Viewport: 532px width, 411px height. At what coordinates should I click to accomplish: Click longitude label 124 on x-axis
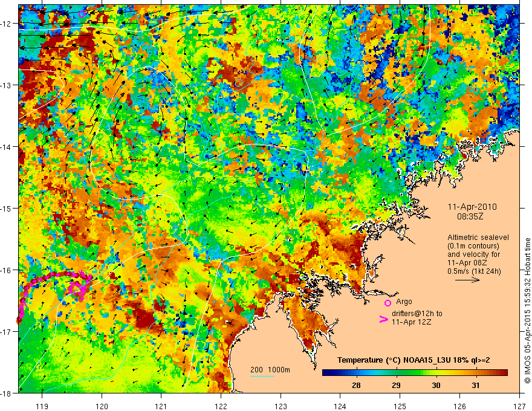tap(340, 406)
